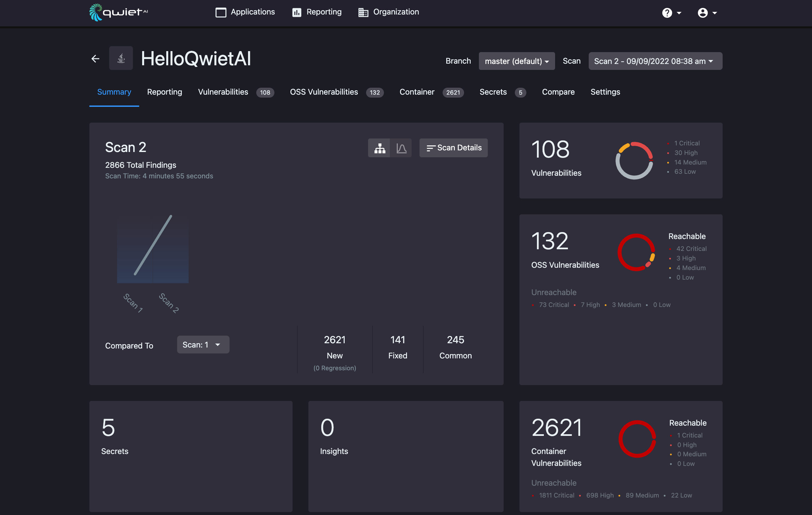Open the Settings tab
812x515 pixels.
click(605, 92)
